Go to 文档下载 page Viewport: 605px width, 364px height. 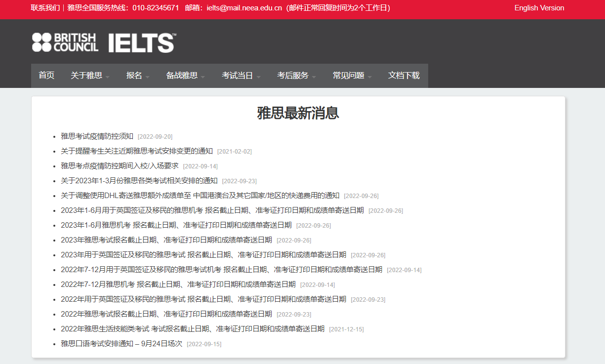pyautogui.click(x=403, y=76)
